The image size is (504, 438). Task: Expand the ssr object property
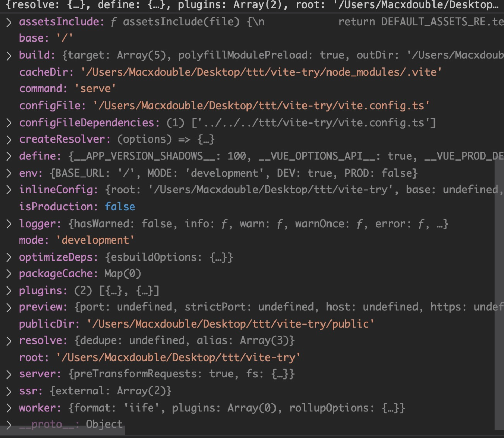[9, 391]
